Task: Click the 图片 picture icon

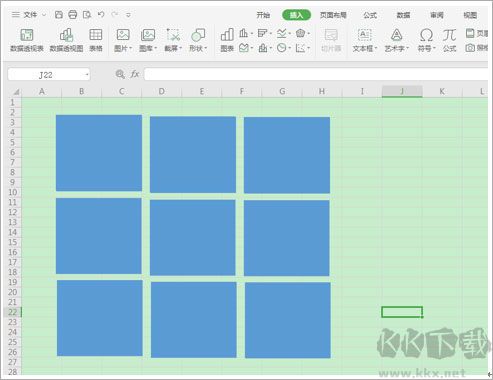Action: click(x=123, y=35)
